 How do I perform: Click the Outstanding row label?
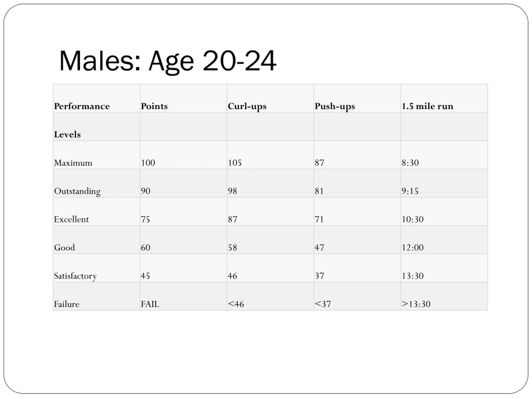pyautogui.click(x=77, y=191)
